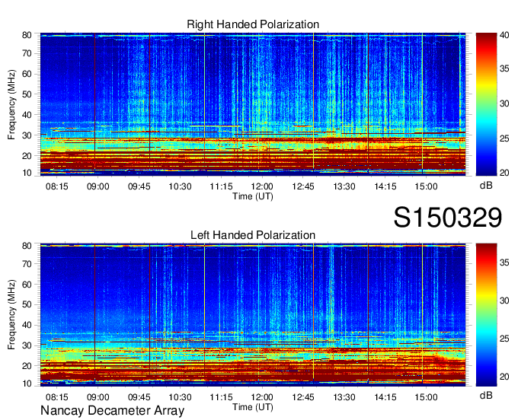Click the 30 MHz tick of upper plot
The image size is (518, 420).
(27, 135)
